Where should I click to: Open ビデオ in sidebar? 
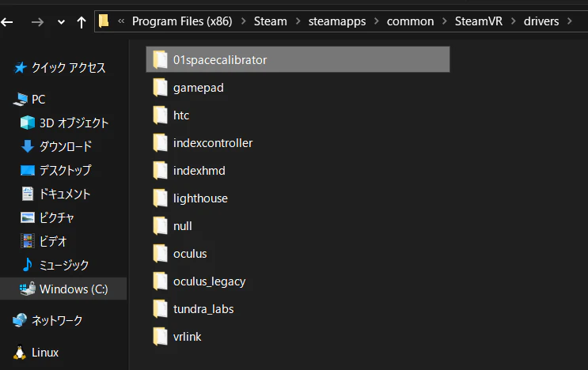tap(53, 241)
